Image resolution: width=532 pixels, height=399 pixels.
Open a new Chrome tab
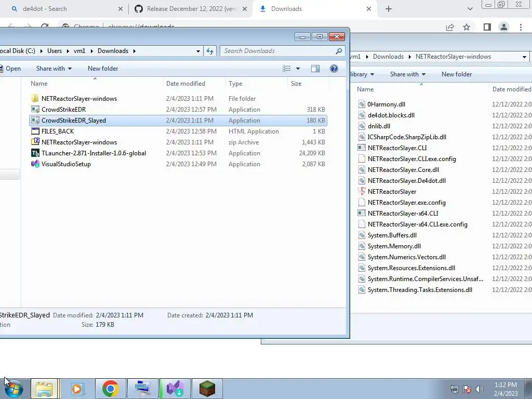pos(389,9)
